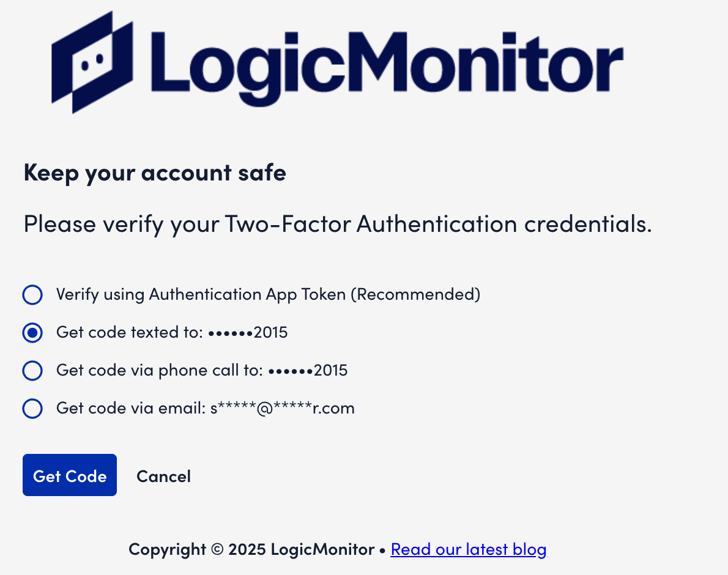
Task: Select the Authentication App Token radio button
Action: click(32, 295)
